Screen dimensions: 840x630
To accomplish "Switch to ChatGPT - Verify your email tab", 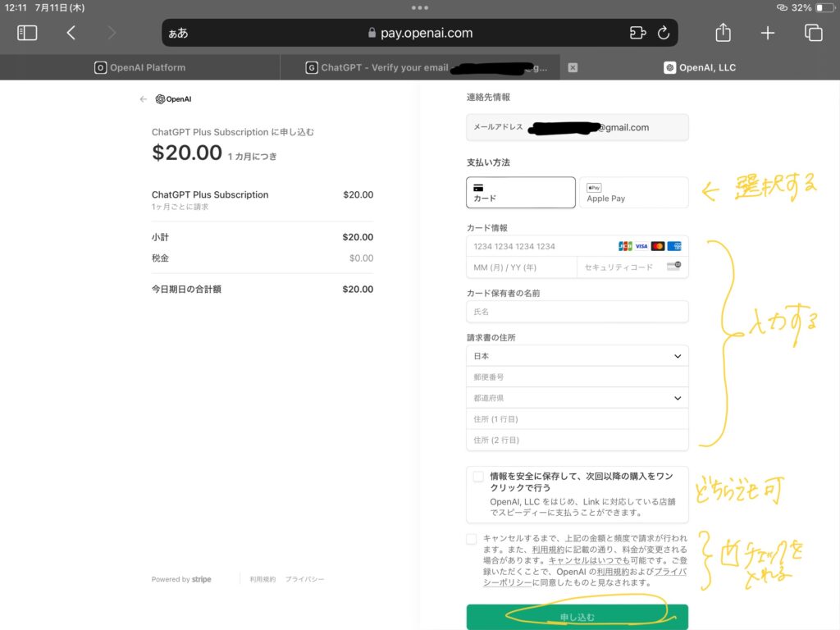I will click(420, 67).
